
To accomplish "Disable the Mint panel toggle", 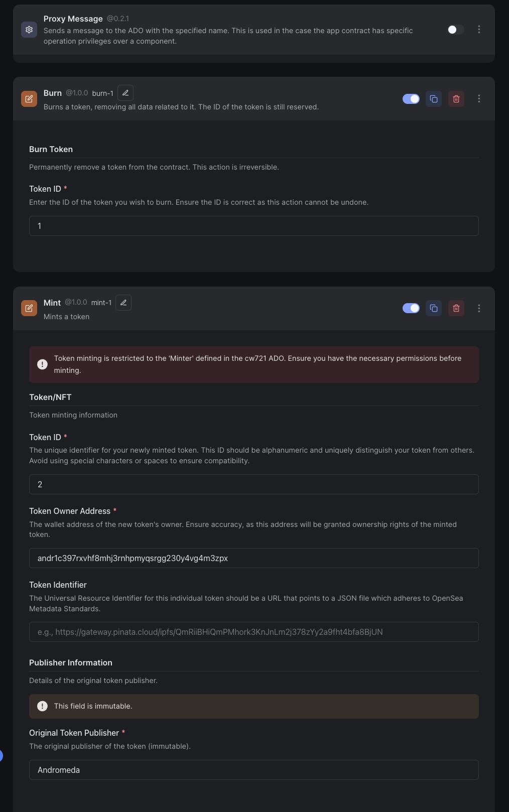I will tap(411, 308).
